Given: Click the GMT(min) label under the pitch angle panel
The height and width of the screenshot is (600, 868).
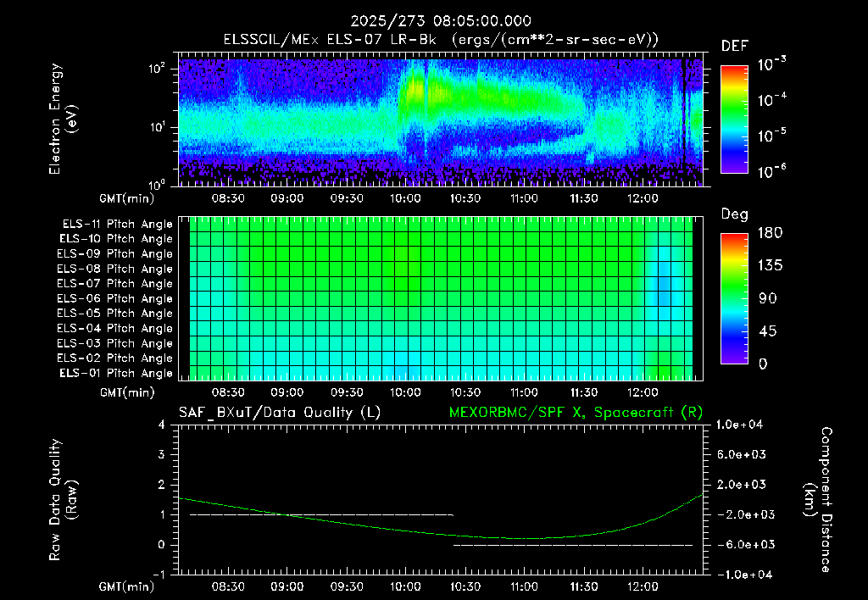Looking at the screenshot, I should [x=127, y=392].
